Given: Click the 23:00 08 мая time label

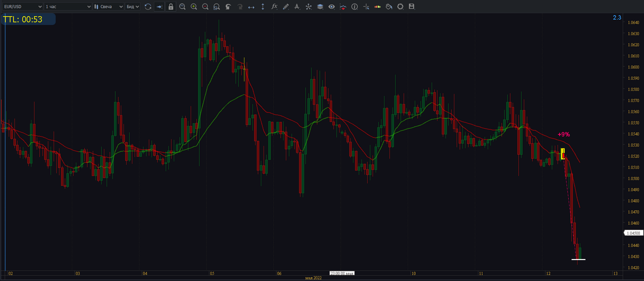Looking at the screenshot, I should pyautogui.click(x=342, y=273).
